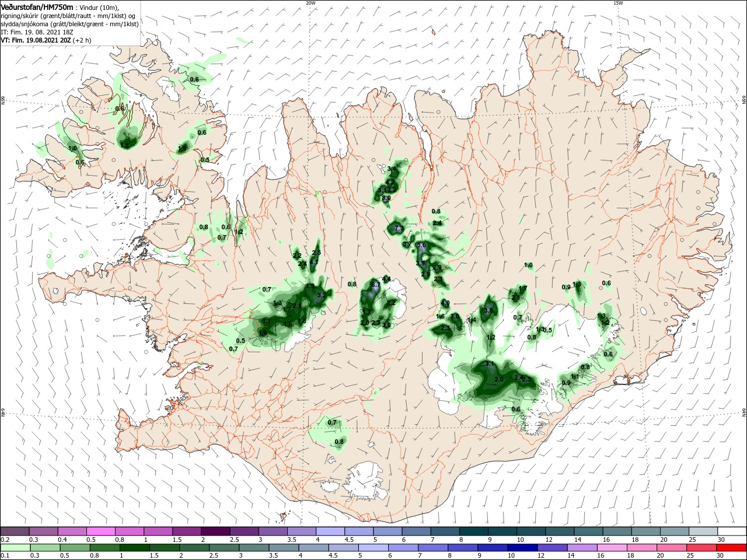Click the '3.9' precipitation value on map
This screenshot has height=560, width=747.
(420, 263)
